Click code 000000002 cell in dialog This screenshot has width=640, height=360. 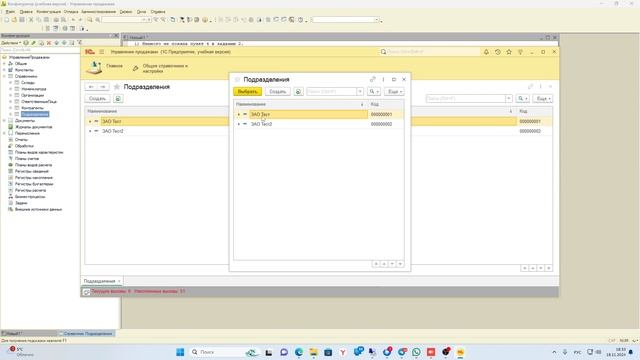coord(382,124)
